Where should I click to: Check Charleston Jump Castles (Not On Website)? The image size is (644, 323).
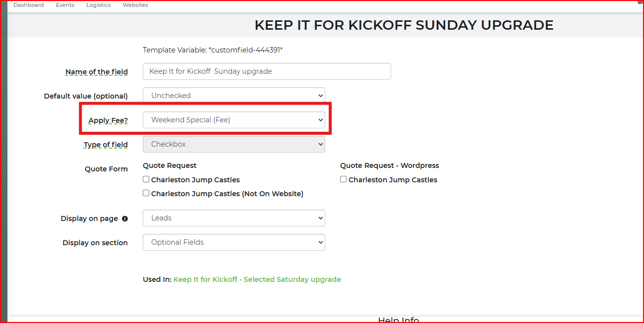point(146,193)
